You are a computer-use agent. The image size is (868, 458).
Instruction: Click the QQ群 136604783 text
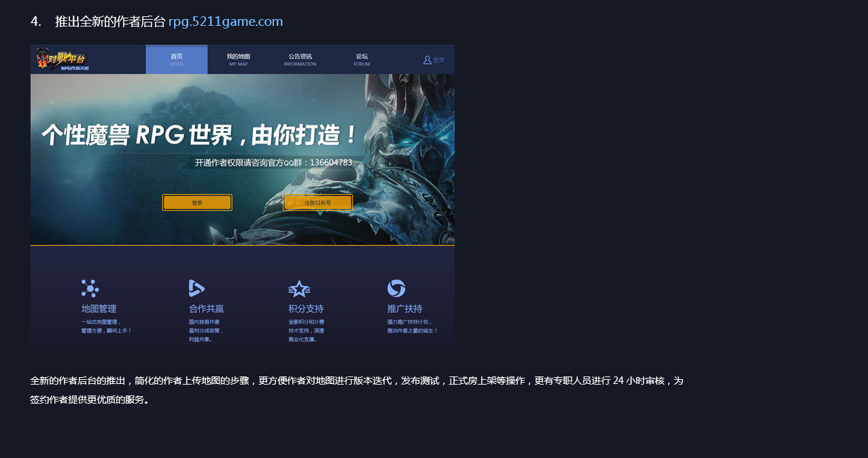tap(274, 163)
